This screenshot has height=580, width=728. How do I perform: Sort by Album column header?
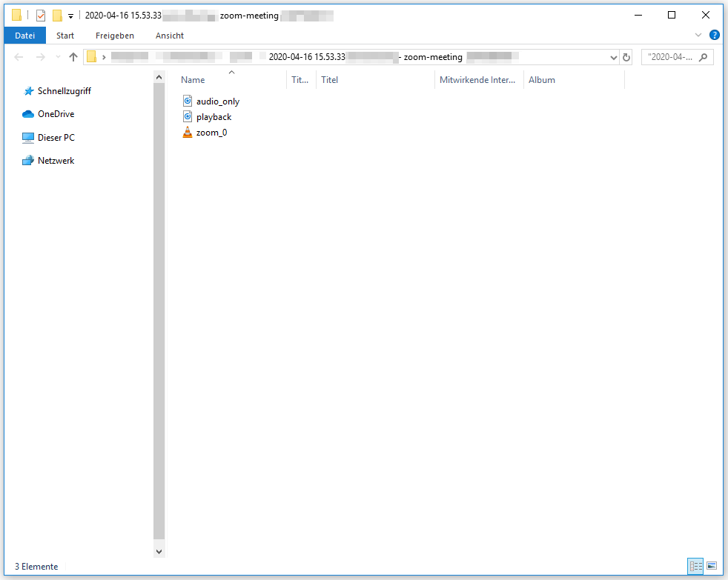[542, 80]
